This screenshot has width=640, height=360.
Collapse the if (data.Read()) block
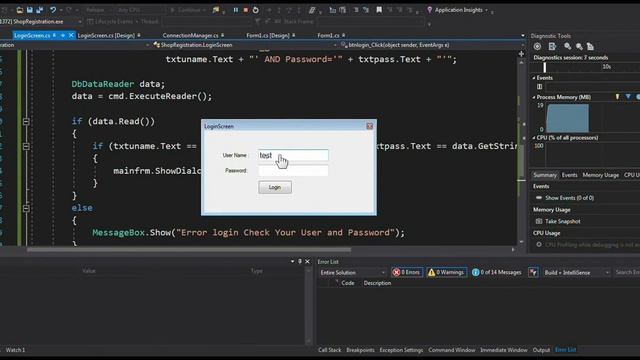pyautogui.click(x=26, y=121)
